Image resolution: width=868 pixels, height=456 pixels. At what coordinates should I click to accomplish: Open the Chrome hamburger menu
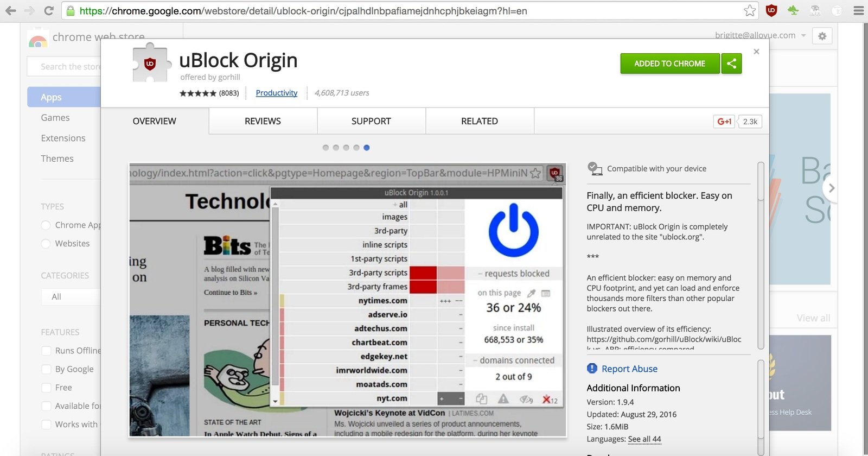click(858, 10)
